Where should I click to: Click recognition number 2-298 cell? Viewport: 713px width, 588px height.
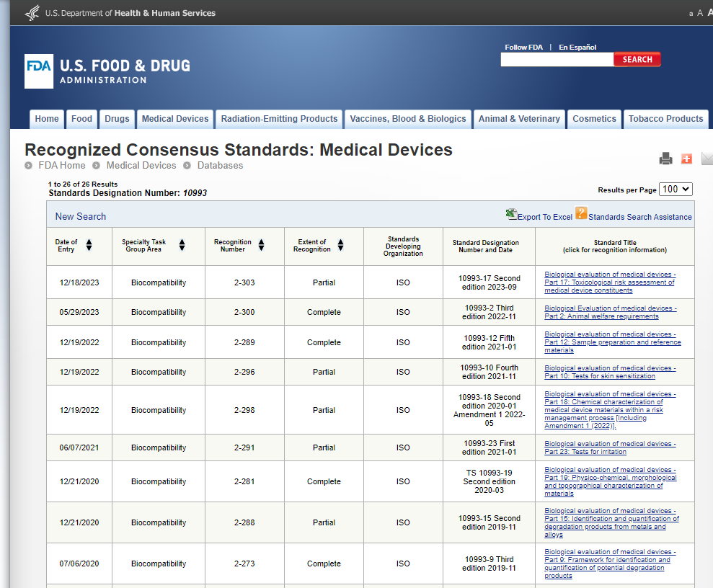[x=244, y=410]
